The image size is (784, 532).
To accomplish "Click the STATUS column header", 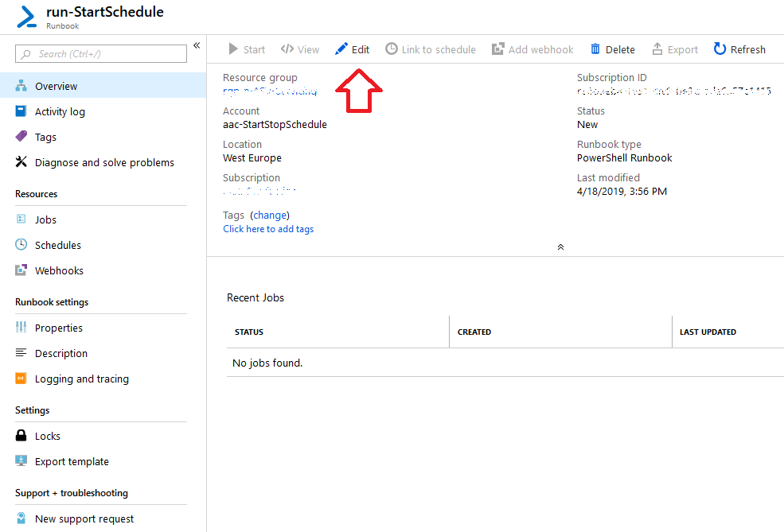I will (249, 332).
